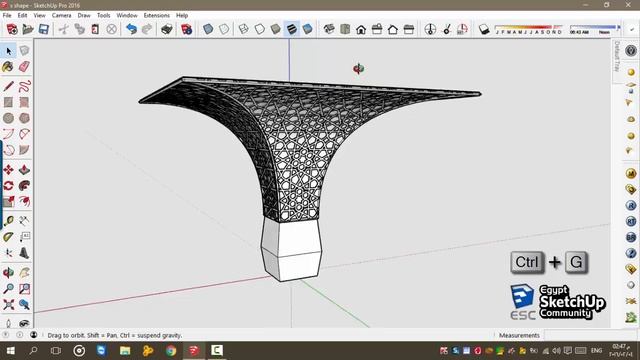Activate the Text label tool

[x=24, y=237]
